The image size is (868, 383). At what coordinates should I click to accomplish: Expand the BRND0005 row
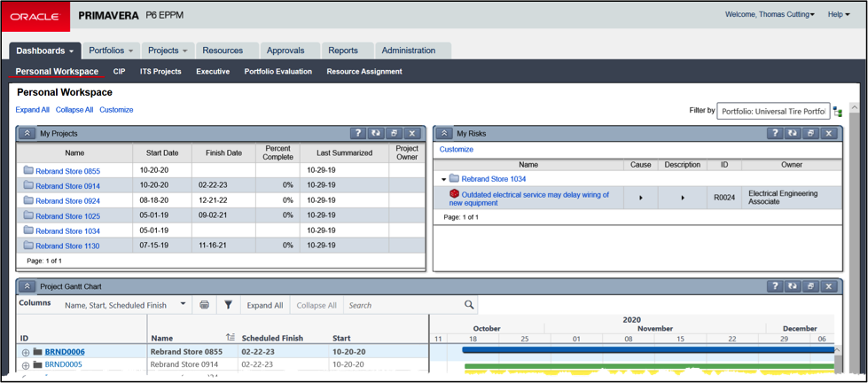pyautogui.click(x=26, y=365)
